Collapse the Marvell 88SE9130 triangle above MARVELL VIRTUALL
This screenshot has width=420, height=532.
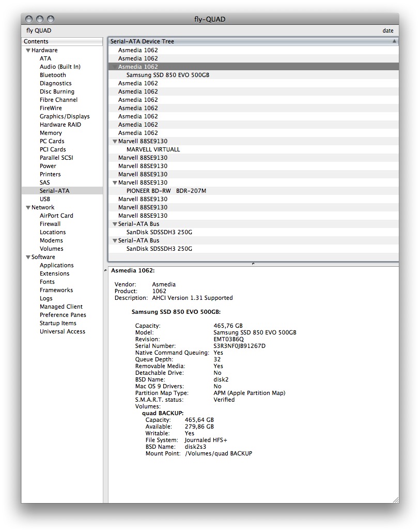pyautogui.click(x=115, y=142)
